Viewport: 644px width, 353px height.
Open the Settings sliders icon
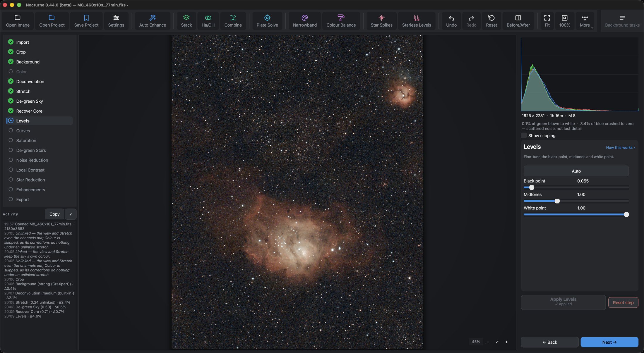point(116,18)
